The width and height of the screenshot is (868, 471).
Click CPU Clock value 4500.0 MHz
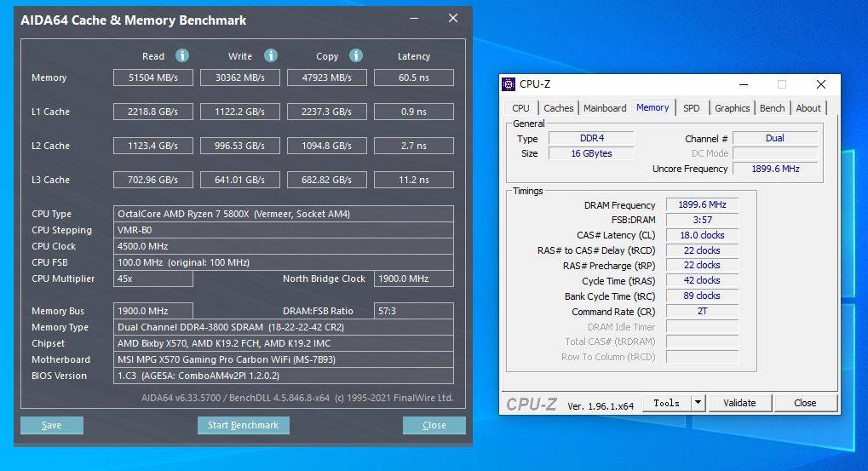coord(284,246)
